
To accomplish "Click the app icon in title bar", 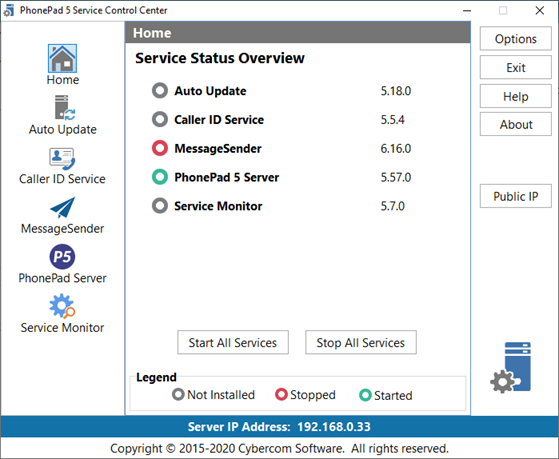I will tap(9, 10).
